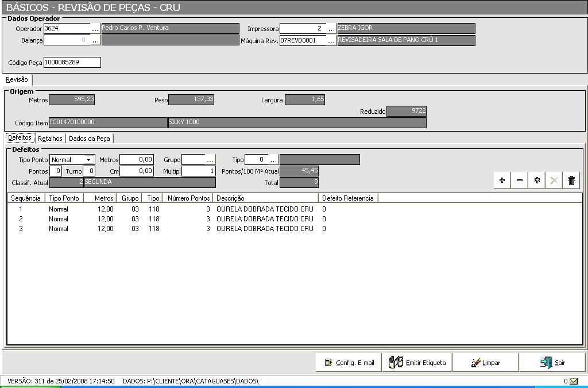
Task: Click the envelope icon in the status bar
Action: pos(574,381)
